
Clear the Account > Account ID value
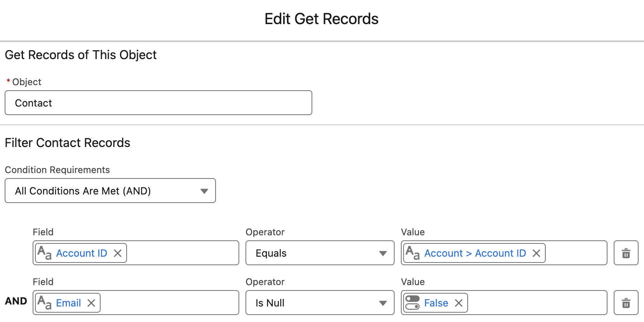(x=536, y=253)
